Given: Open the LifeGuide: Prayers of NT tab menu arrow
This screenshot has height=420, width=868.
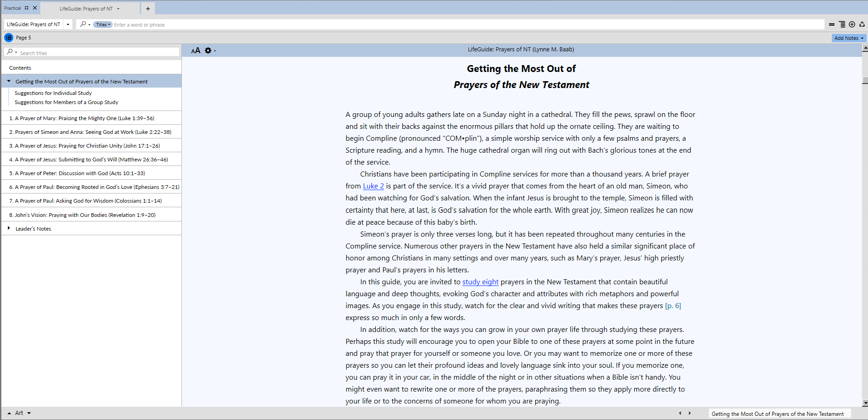Looking at the screenshot, I should (x=118, y=9).
